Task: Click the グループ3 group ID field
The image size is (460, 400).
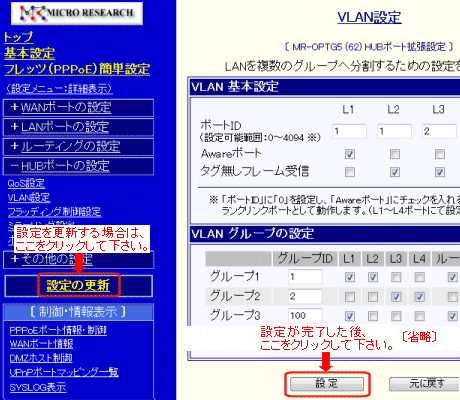Action: click(x=305, y=315)
